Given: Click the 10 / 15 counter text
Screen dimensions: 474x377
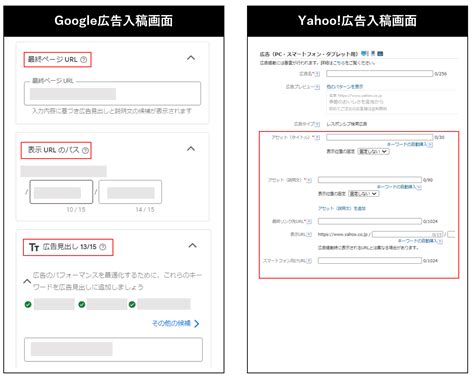Looking at the screenshot, I should pos(76,210).
